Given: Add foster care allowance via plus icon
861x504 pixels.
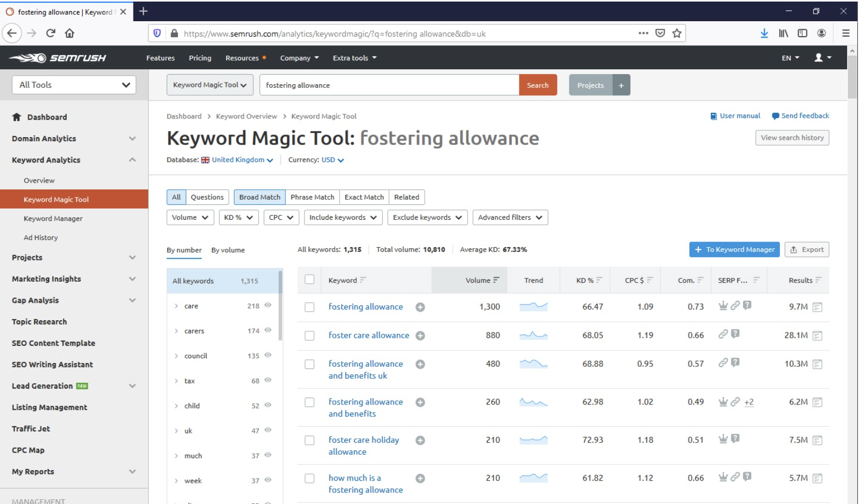Looking at the screenshot, I should (420, 336).
